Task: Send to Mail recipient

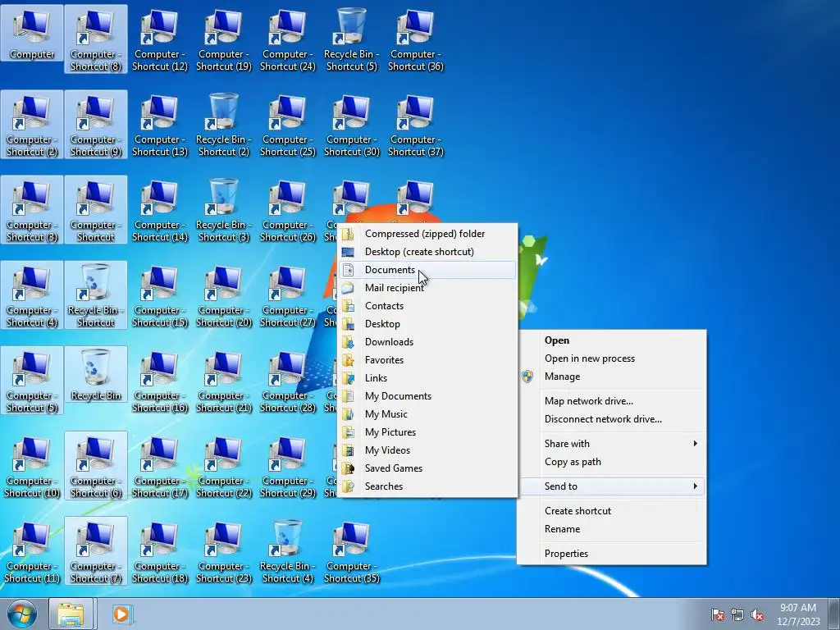Action: point(427,288)
